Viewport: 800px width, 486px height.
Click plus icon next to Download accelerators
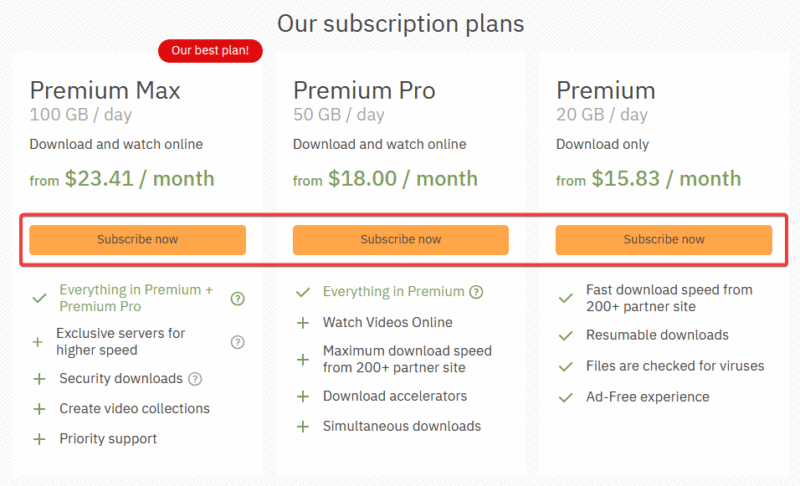(x=303, y=396)
